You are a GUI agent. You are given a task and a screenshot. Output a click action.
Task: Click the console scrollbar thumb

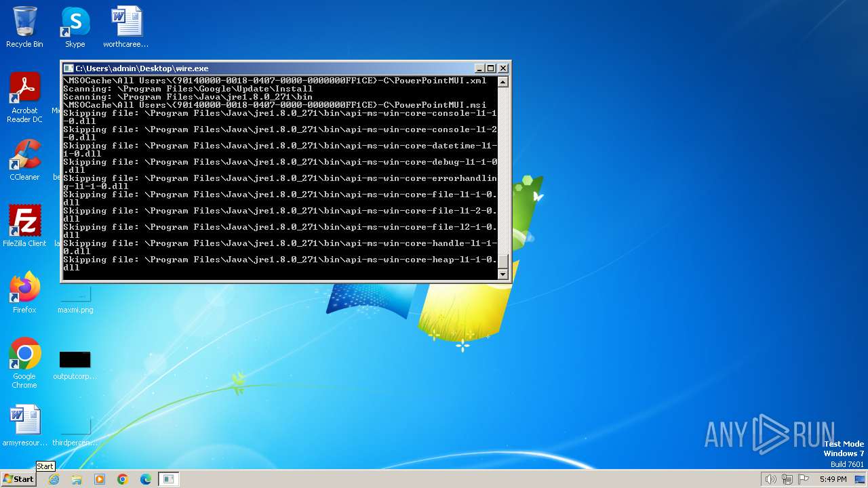(502, 261)
